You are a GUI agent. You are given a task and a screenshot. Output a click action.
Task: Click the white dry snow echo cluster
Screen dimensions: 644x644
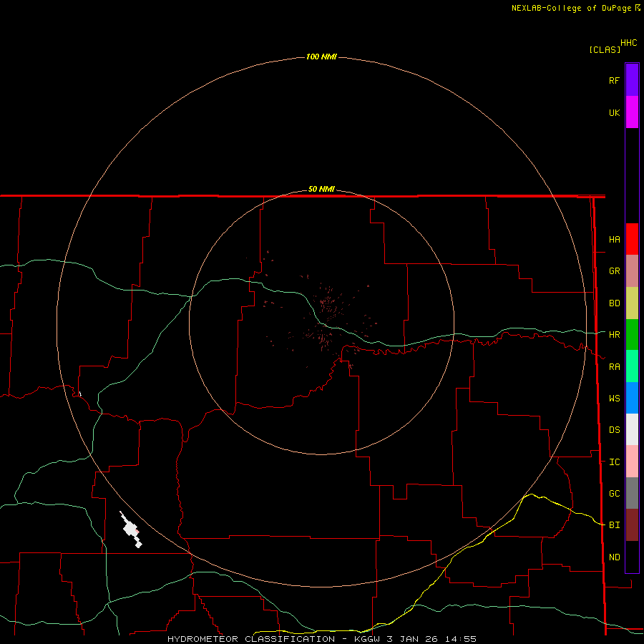click(132, 530)
